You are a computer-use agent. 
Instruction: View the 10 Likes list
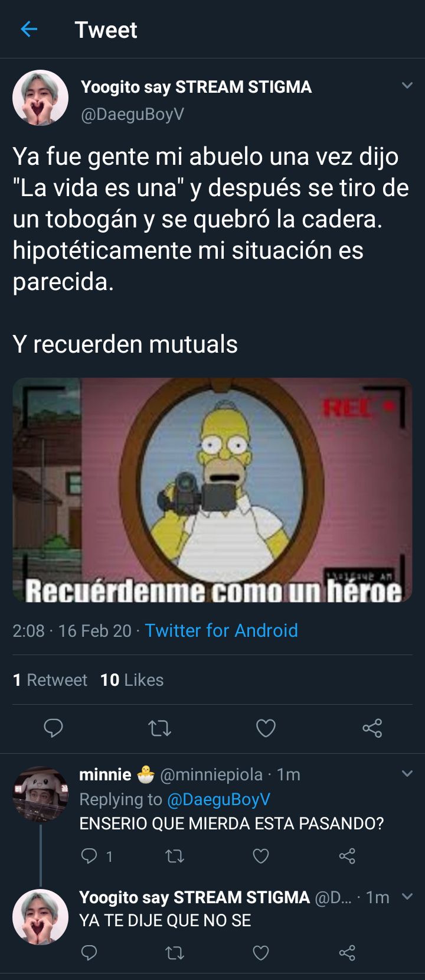pyautogui.click(x=132, y=680)
